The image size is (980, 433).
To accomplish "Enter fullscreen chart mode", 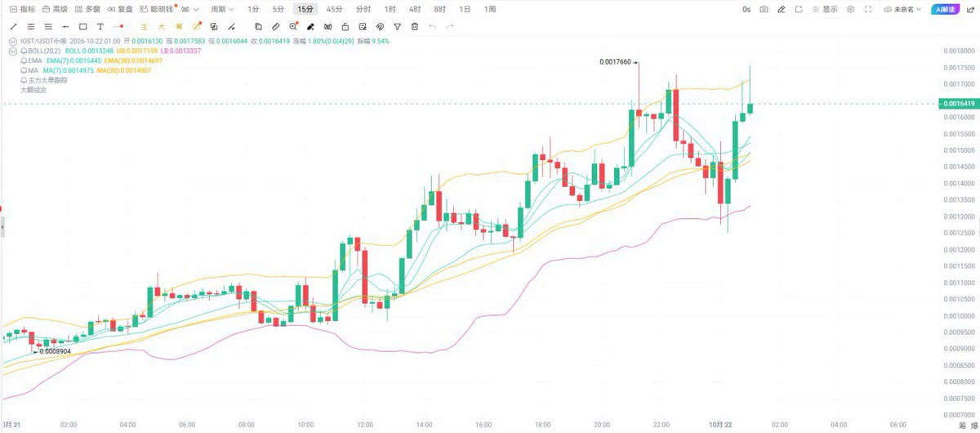I will (868, 9).
